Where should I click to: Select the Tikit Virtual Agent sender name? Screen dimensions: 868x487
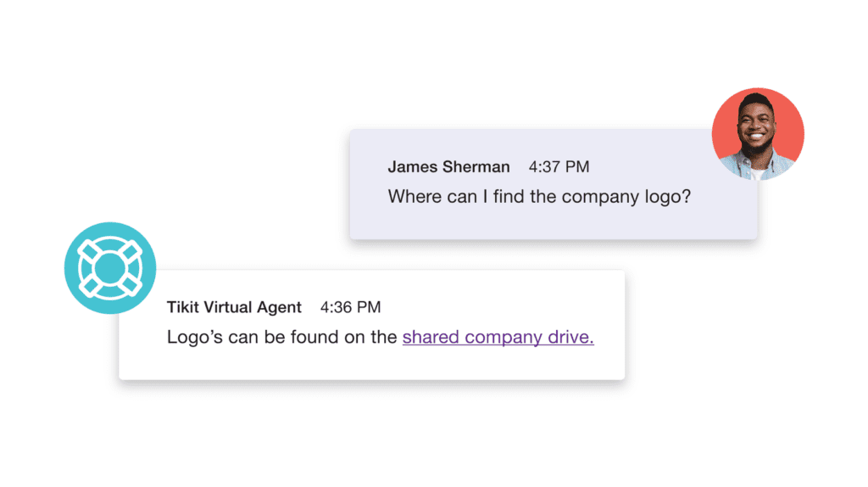(234, 307)
